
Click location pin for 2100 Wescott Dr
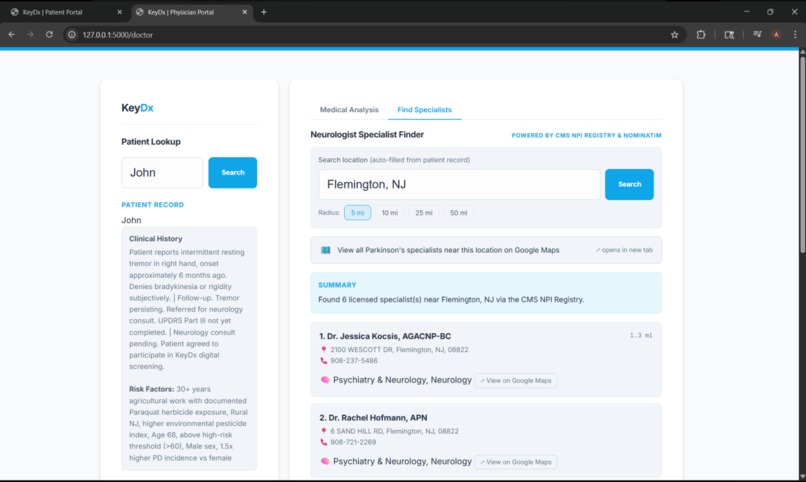tap(323, 349)
